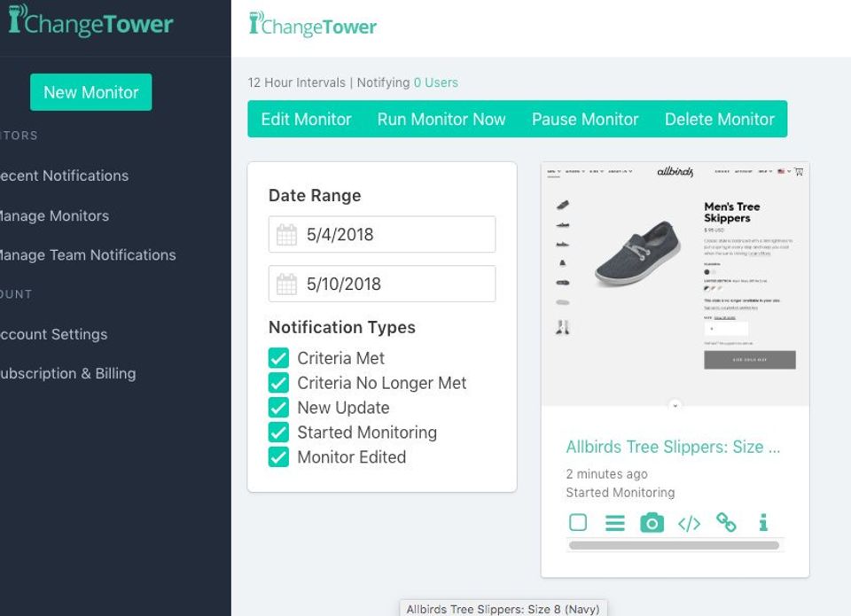Go to Recent Notifications in the sidebar
851x616 pixels.
pos(64,175)
